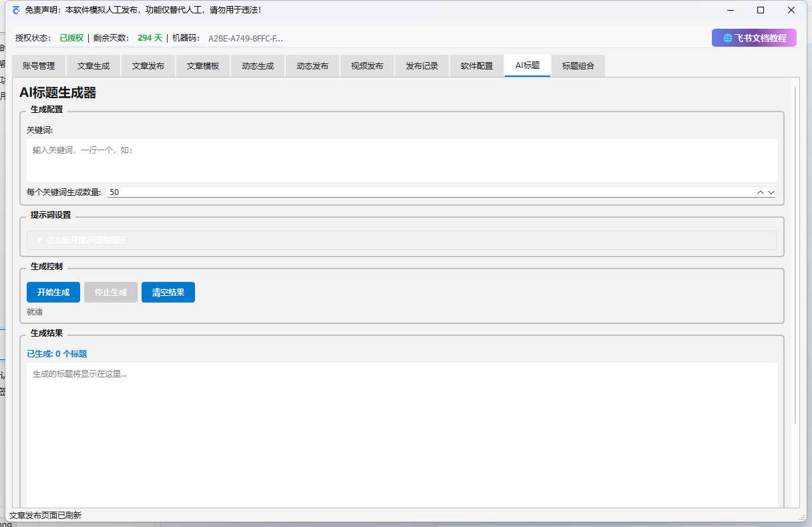Open the 文章生成 tab
Image resolution: width=812 pixels, height=527 pixels.
[x=93, y=66]
